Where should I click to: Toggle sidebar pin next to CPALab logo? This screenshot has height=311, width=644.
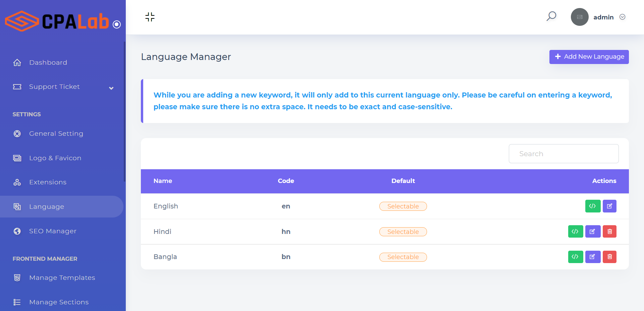click(117, 24)
